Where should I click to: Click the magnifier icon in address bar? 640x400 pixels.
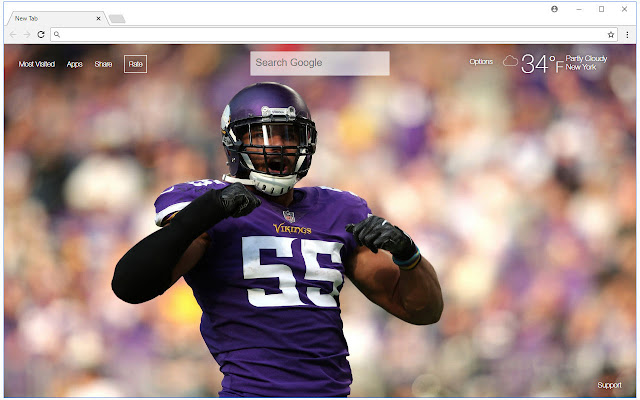click(x=57, y=35)
